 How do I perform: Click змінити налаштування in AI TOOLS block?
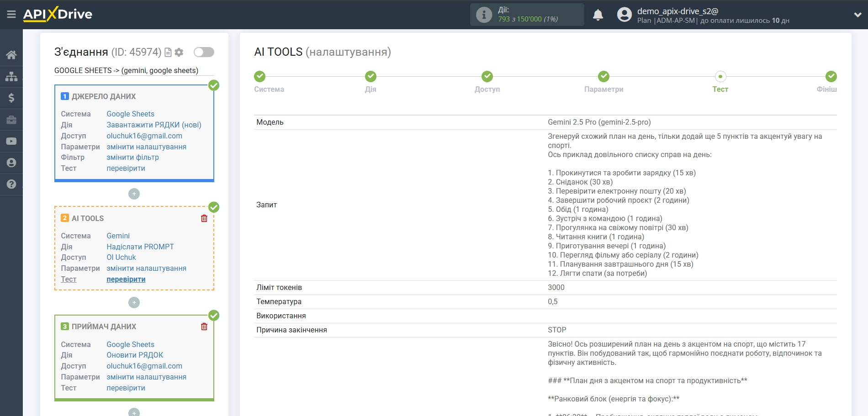[146, 268]
